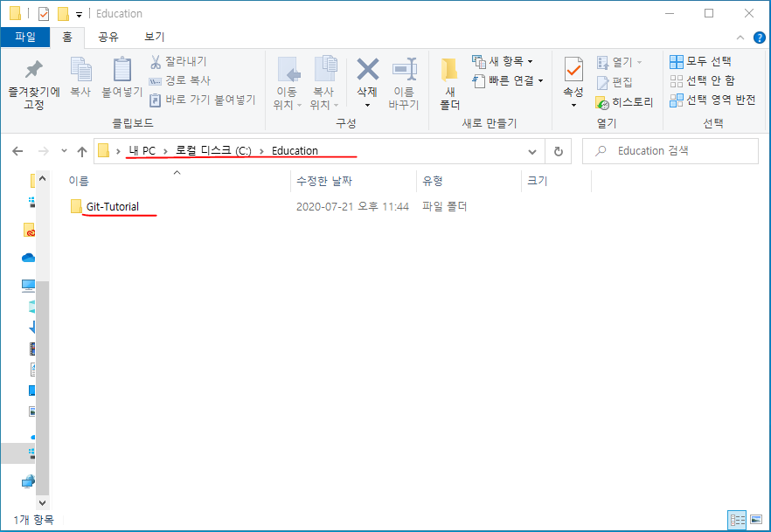The width and height of the screenshot is (771, 532).
Task: Open Creative Cloud Files in sidebar
Action: point(30,230)
